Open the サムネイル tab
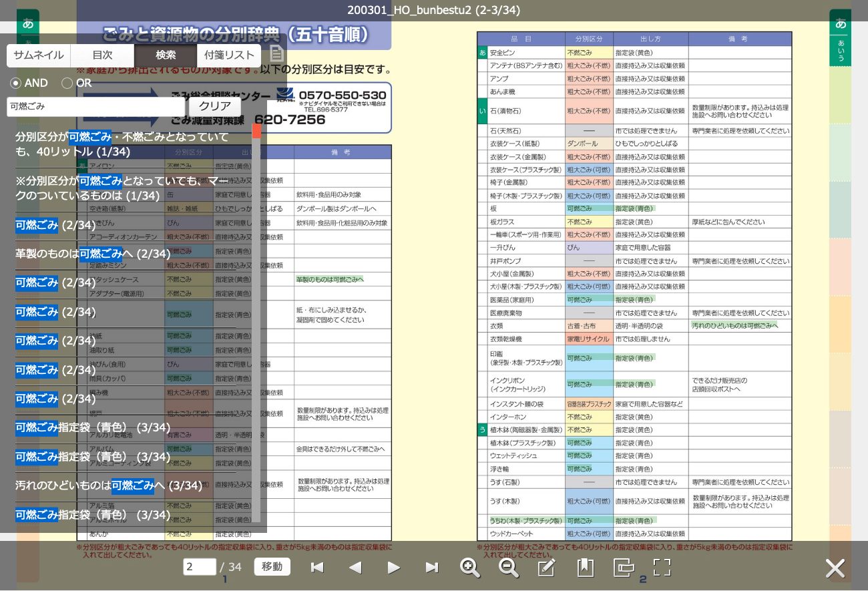Image resolution: width=868 pixels, height=591 pixels. (39, 55)
